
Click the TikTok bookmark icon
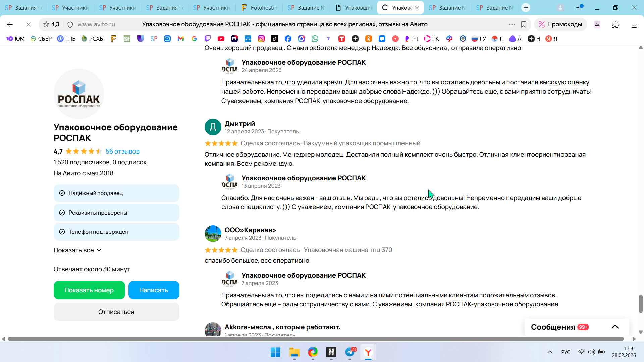274,39
